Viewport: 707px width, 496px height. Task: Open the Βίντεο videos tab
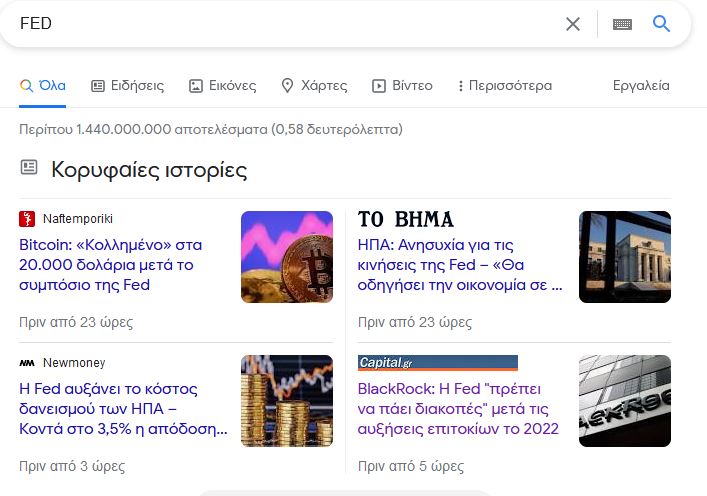[402, 85]
